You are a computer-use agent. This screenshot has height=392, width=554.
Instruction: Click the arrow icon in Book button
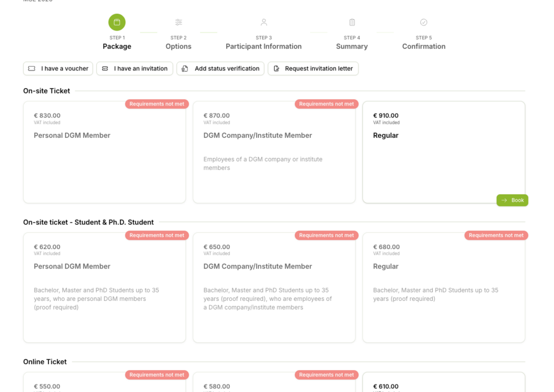coord(504,201)
